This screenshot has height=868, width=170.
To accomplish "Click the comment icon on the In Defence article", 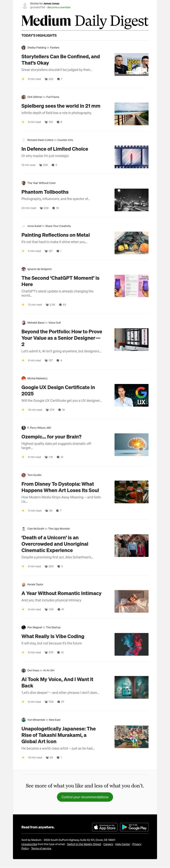I will 53,165.
